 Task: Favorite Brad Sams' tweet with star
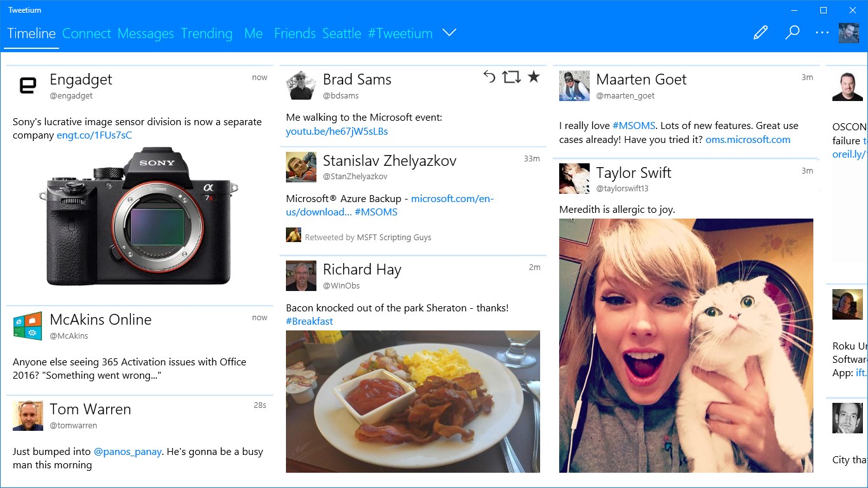pyautogui.click(x=534, y=77)
